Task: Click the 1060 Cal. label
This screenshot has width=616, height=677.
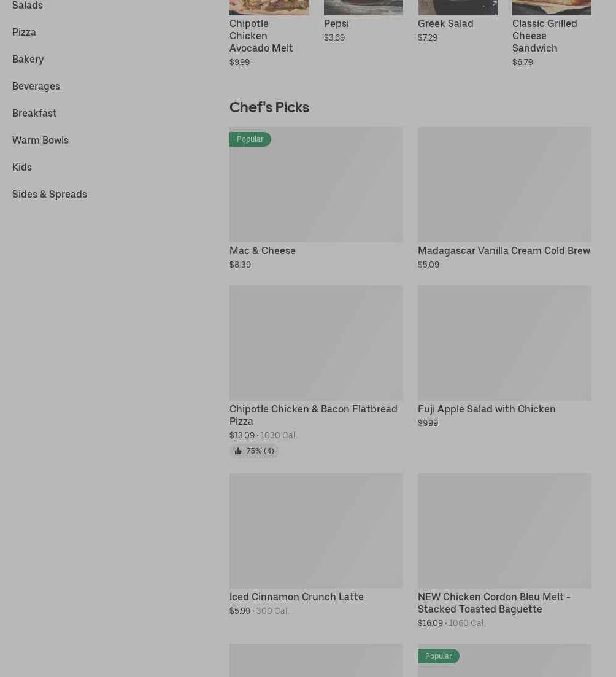Action: 466,623
